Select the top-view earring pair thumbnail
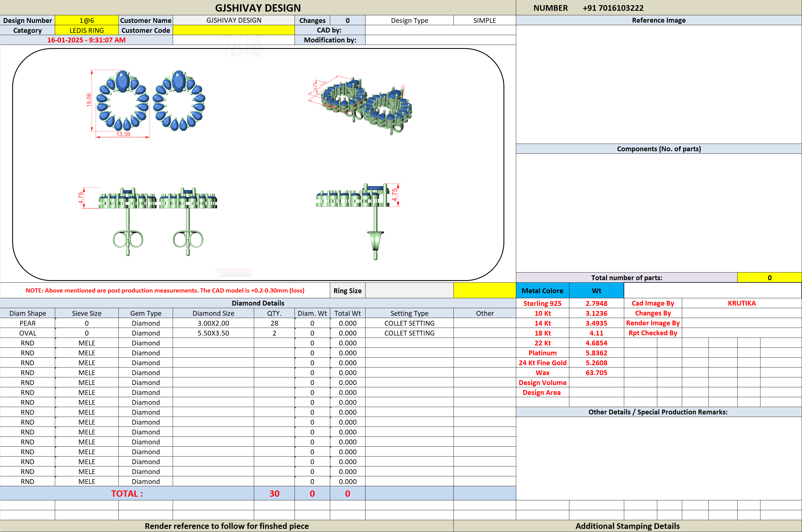Image resolution: width=802 pixels, height=532 pixels. [146, 103]
